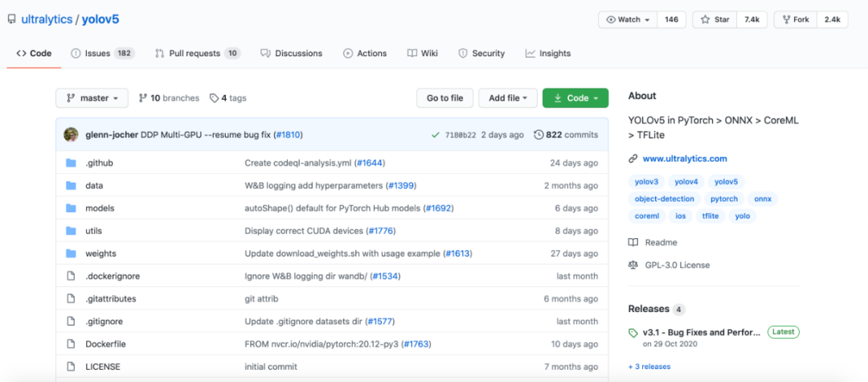Expand the Add file dropdown

(508, 98)
